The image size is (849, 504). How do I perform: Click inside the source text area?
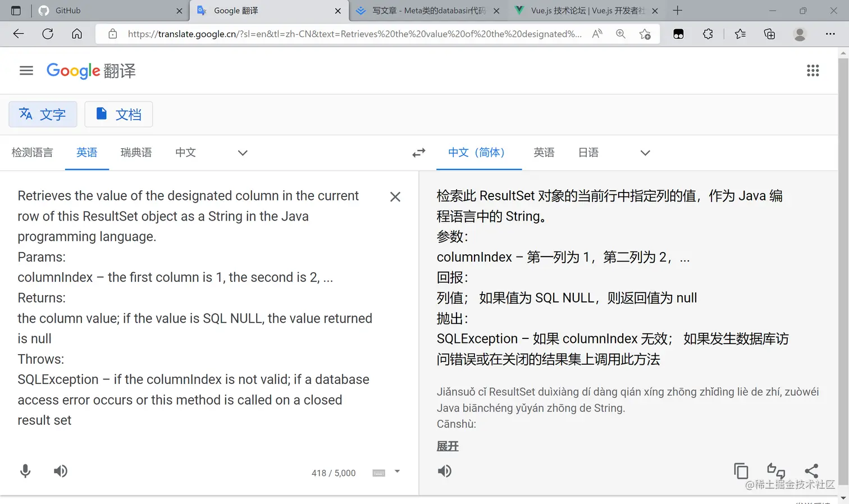click(x=197, y=308)
